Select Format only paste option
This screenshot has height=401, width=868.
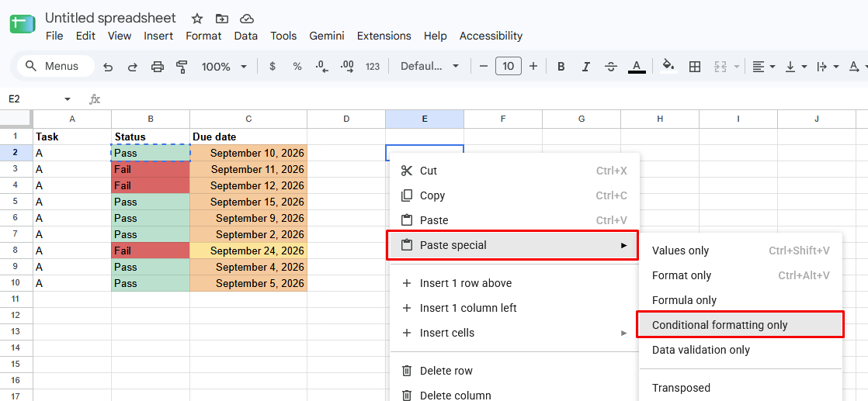click(741, 275)
